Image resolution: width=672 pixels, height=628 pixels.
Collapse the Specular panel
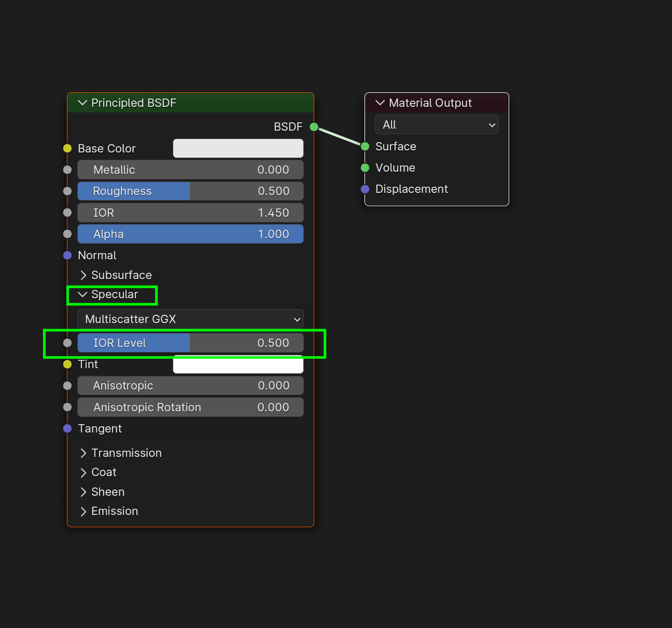coord(82,295)
